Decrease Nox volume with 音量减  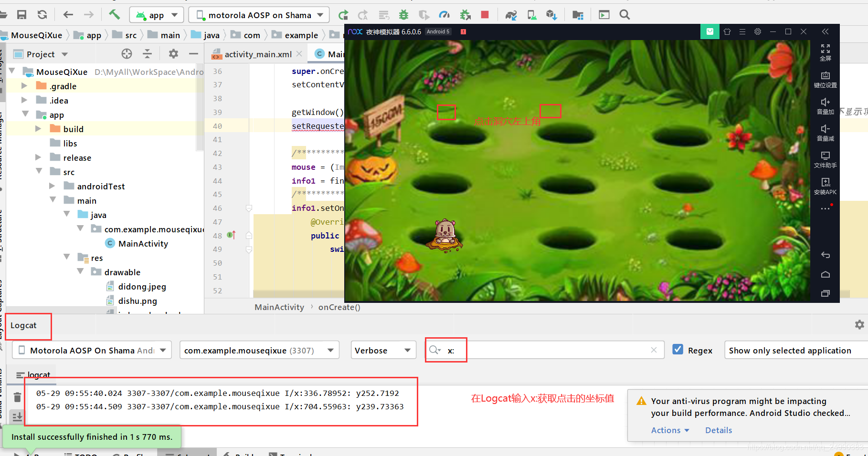[x=826, y=133]
